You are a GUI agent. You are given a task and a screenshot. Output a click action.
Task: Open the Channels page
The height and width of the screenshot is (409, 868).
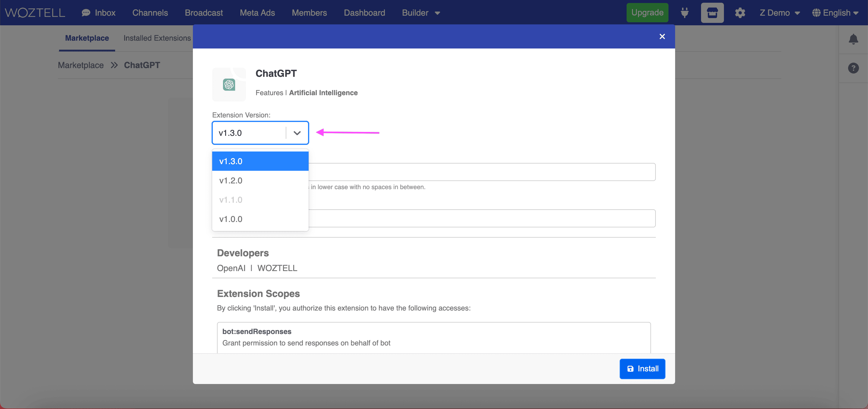pos(150,13)
